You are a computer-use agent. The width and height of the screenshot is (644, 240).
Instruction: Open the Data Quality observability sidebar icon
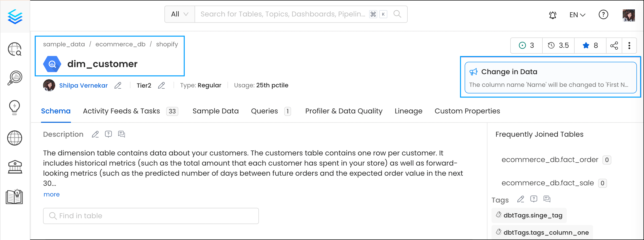(x=14, y=78)
